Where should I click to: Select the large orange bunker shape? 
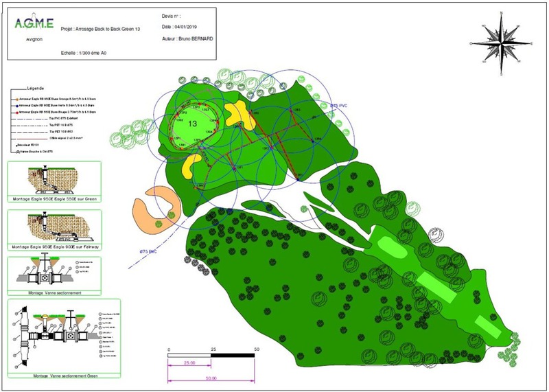click(156, 206)
